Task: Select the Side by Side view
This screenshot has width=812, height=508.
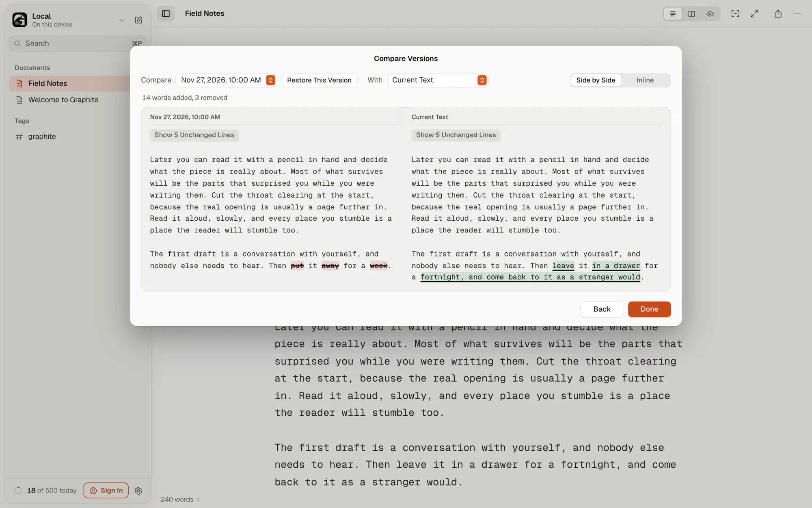Action: pos(596,80)
